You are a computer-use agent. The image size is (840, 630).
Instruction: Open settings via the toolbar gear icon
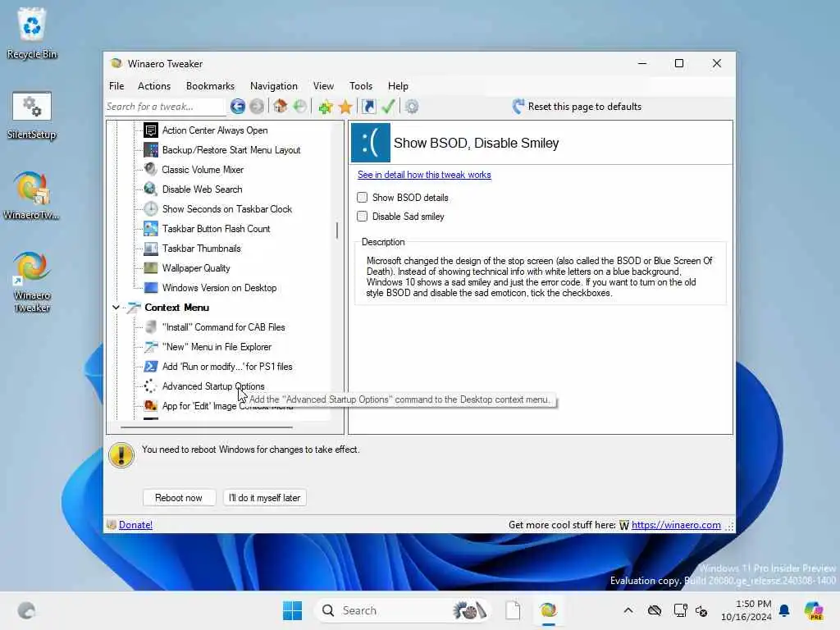[412, 106]
